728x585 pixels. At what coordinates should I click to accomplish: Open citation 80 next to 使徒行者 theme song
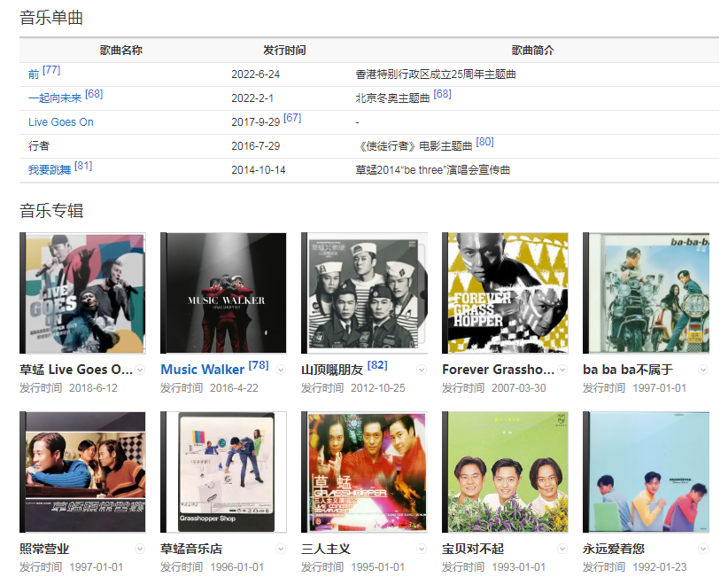(484, 142)
